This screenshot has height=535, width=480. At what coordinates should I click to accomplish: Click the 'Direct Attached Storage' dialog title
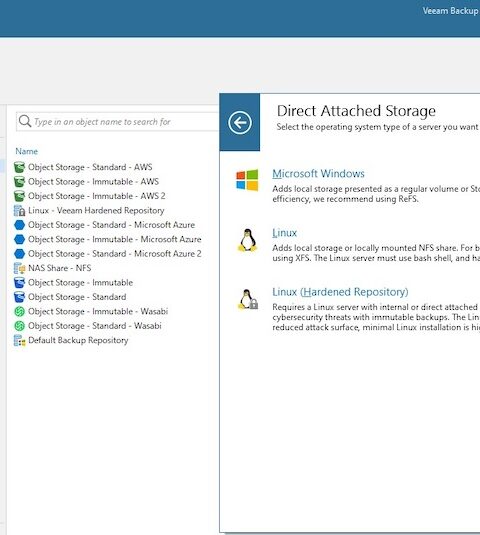click(356, 111)
